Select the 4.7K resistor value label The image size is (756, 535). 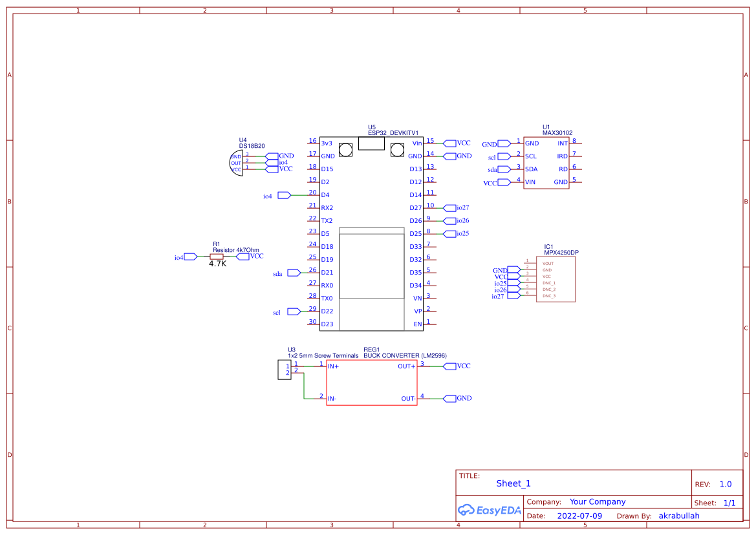(217, 264)
